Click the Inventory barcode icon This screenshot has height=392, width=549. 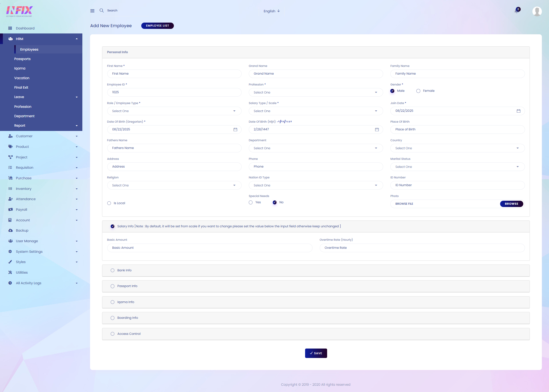tap(10, 189)
